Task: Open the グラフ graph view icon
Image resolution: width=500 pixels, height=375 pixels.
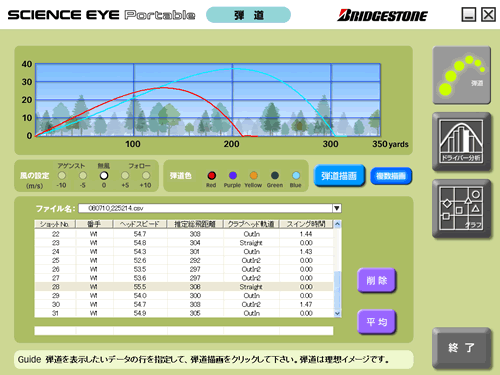Action: pos(462,209)
